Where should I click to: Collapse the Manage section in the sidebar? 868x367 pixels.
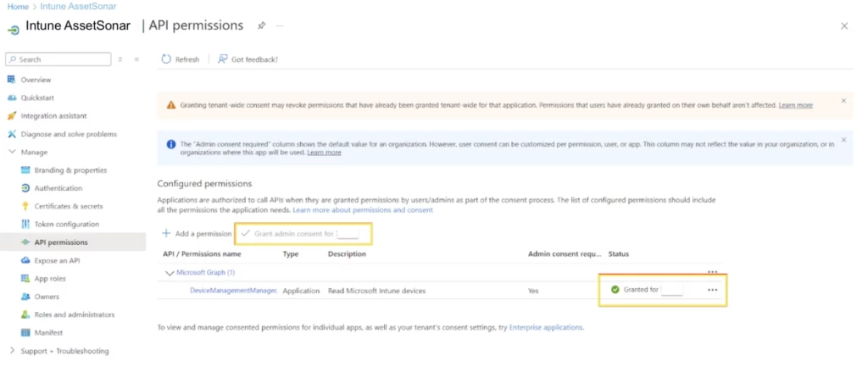pyautogui.click(x=12, y=153)
